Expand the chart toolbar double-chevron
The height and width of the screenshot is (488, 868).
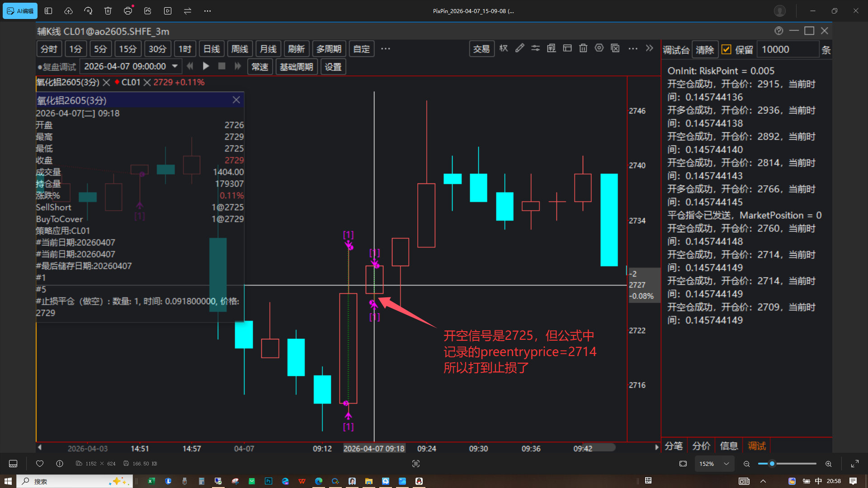pyautogui.click(x=649, y=48)
